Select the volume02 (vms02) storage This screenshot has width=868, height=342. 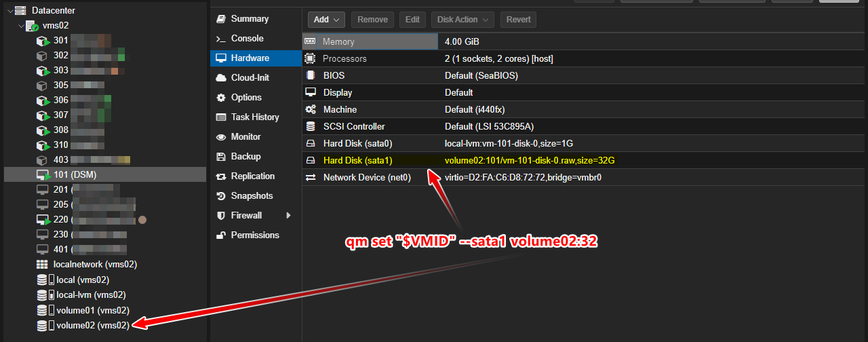pyautogui.click(x=92, y=326)
